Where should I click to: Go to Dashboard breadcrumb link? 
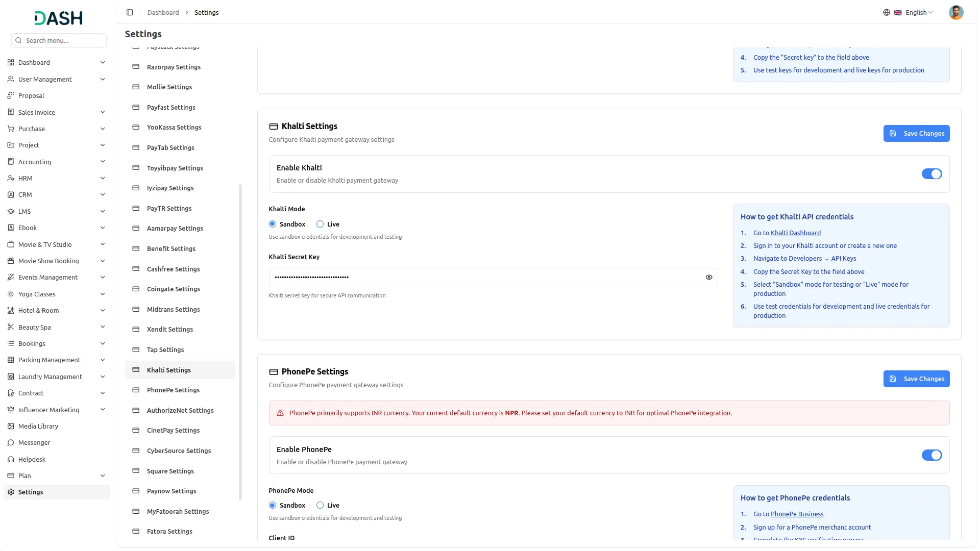163,12
